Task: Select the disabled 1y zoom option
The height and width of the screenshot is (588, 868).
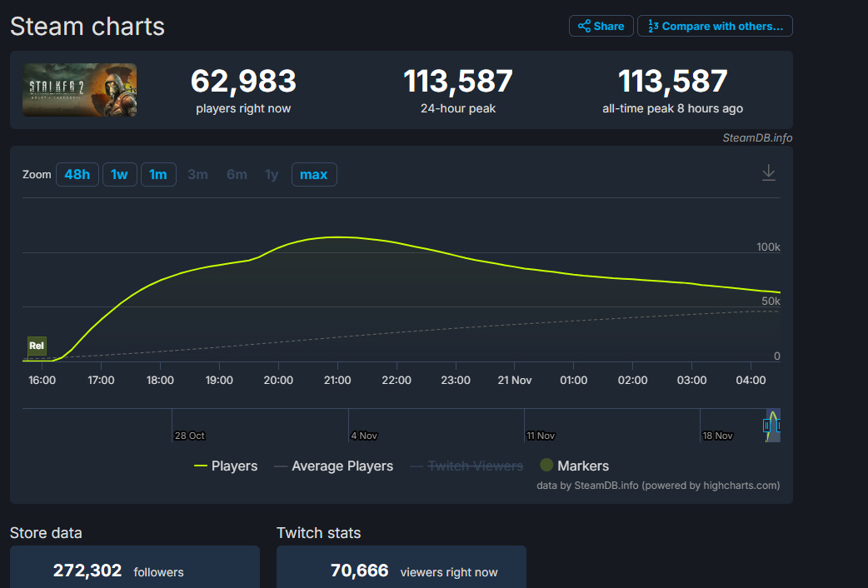Action: click(x=272, y=174)
